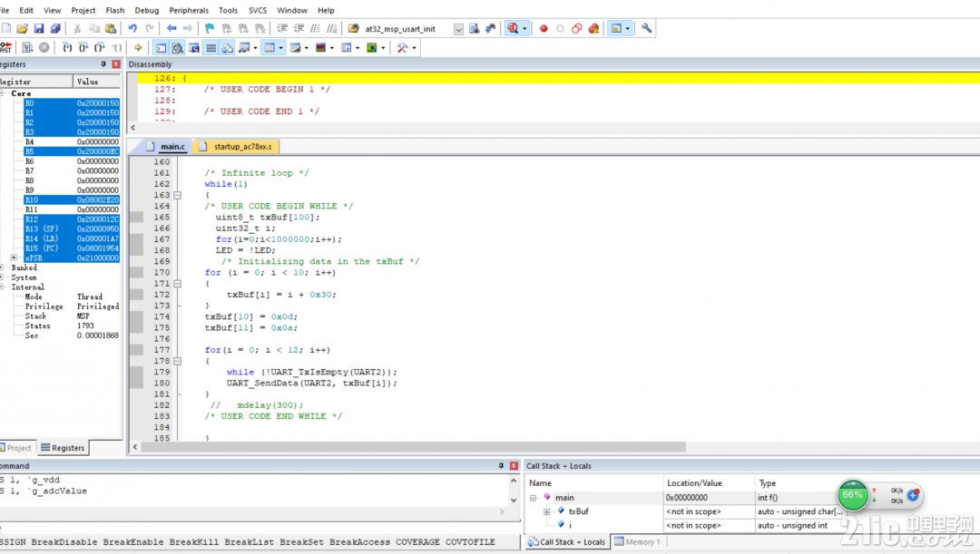Reset the CPU with RST icon
Image resolution: width=980 pixels, height=554 pixels.
[6, 47]
